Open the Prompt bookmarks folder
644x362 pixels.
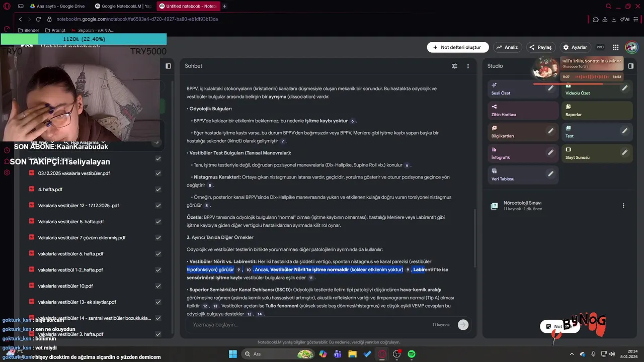click(55, 30)
